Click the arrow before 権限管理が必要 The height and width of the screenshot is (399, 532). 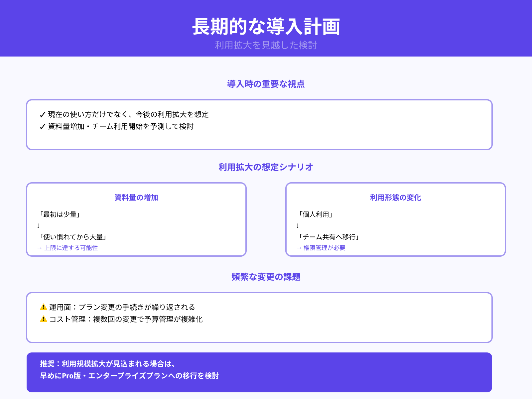point(299,248)
